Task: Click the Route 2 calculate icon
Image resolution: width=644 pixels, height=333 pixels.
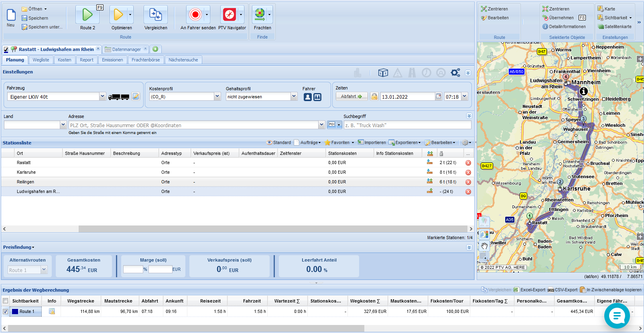Action: (x=87, y=15)
